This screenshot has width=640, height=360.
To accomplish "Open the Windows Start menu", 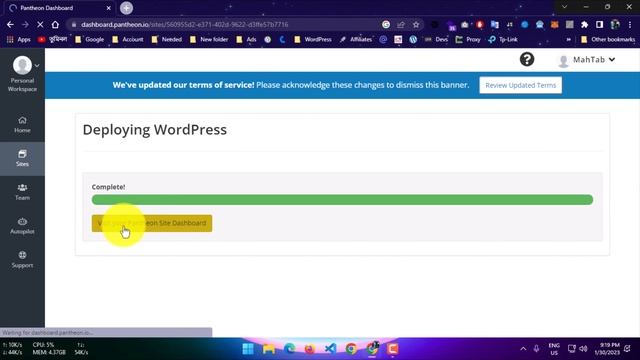I will tap(248, 349).
